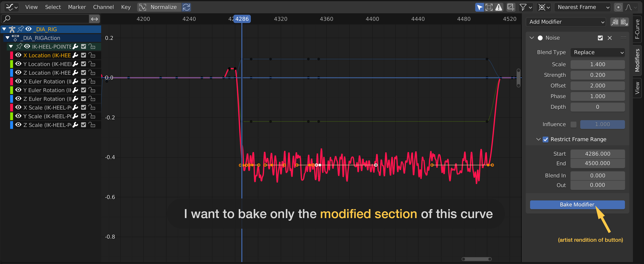This screenshot has height=264, width=644.
Task: Click the auto-normalization refresh icon
Action: [186, 7]
